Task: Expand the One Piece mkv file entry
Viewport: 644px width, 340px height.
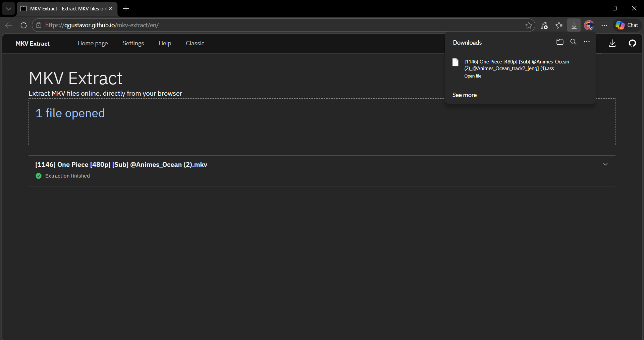Action: click(x=605, y=164)
